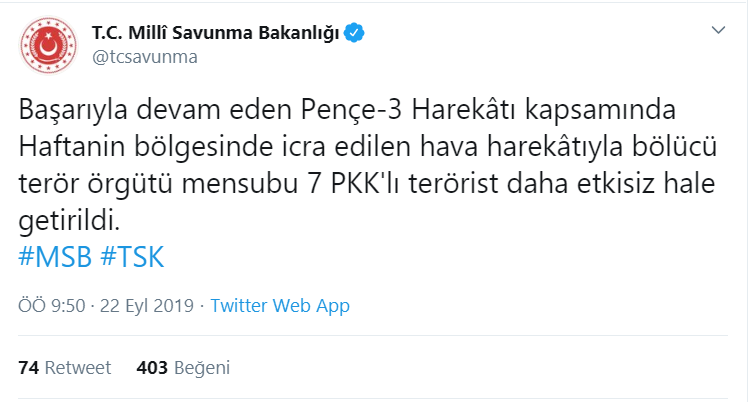This screenshot has height=402, width=749.
Task: Click the number 74 retweet count
Action: point(29,368)
